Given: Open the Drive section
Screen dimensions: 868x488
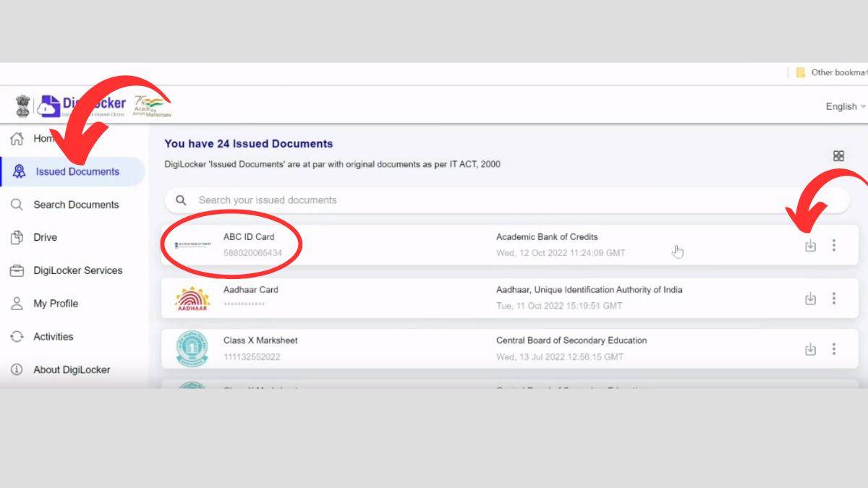Looking at the screenshot, I should (x=45, y=238).
